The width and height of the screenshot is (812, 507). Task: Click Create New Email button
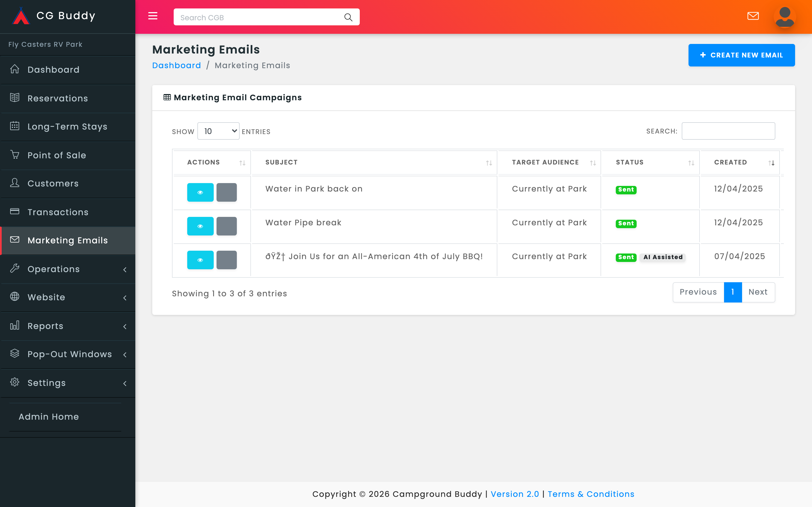click(741, 55)
